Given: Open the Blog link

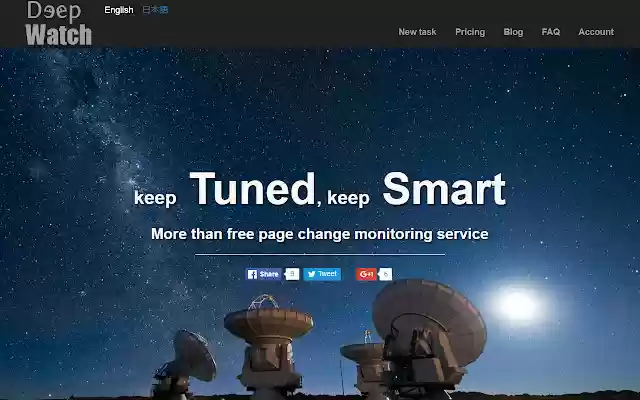Looking at the screenshot, I should point(513,32).
